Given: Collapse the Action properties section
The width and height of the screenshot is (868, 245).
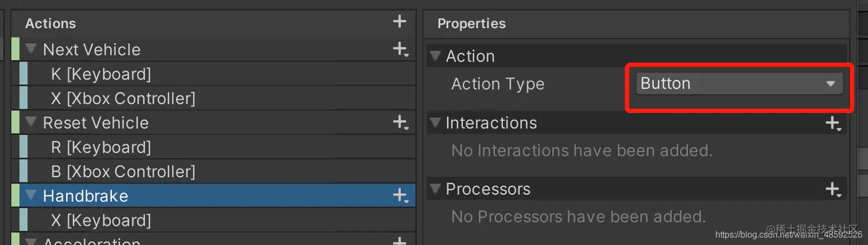Looking at the screenshot, I should [x=436, y=56].
